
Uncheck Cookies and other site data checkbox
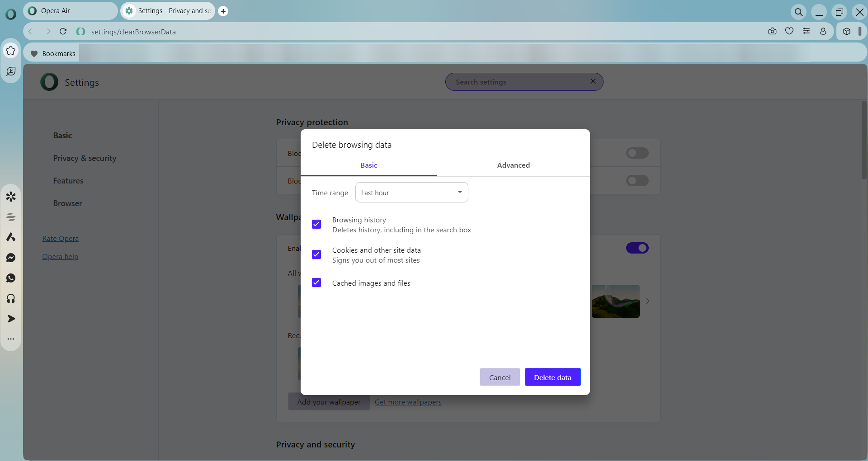click(x=316, y=254)
